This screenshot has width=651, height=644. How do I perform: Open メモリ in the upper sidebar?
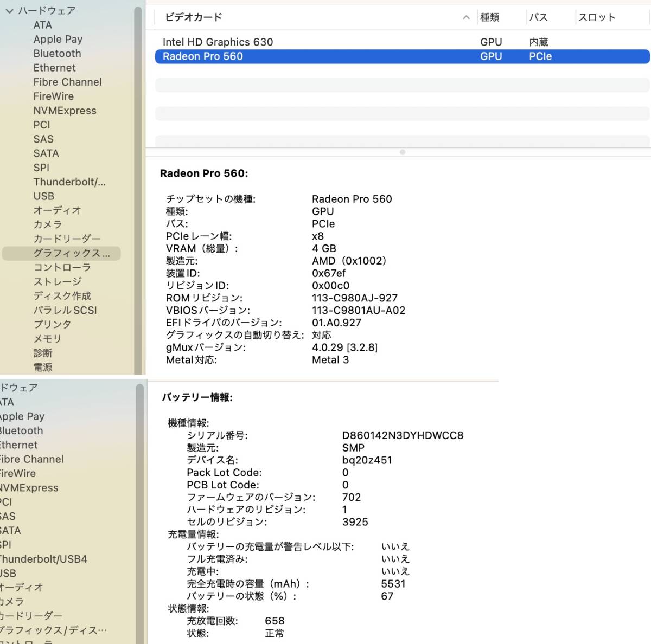pos(47,339)
